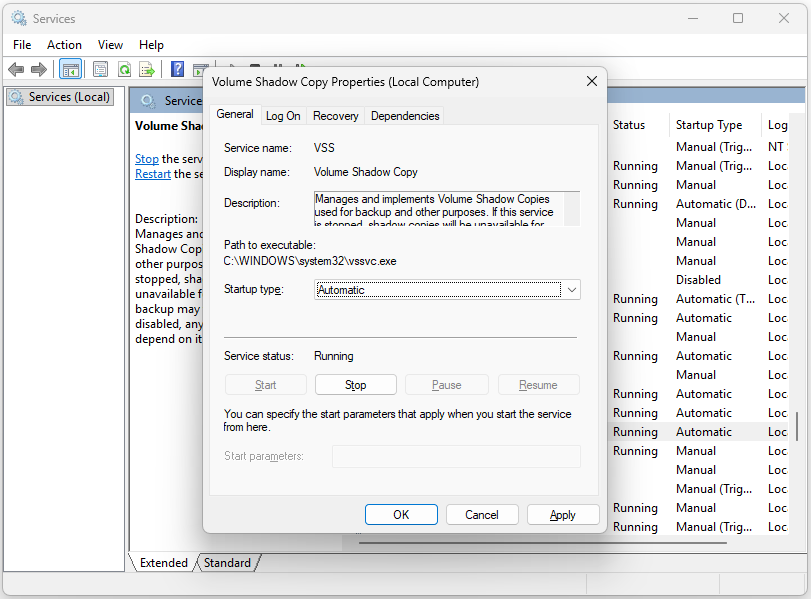Click the Resume service button
The image size is (811, 599).
tap(538, 385)
